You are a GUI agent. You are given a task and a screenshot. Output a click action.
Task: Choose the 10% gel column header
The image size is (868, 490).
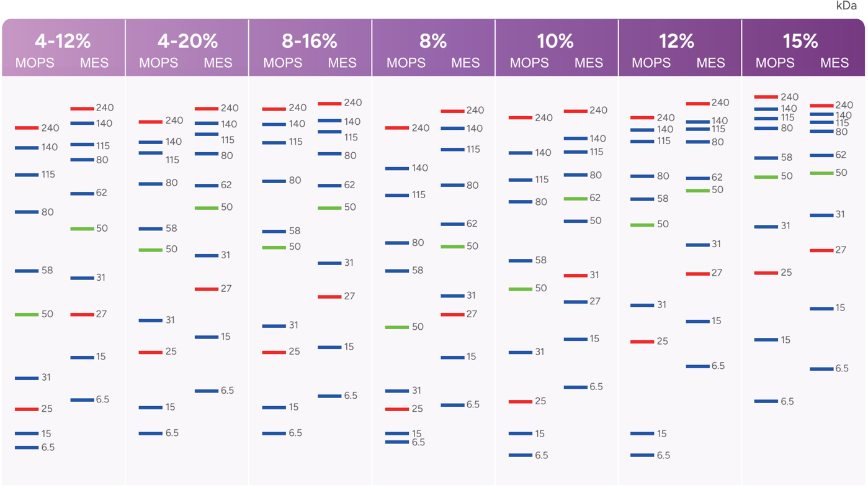click(x=555, y=42)
